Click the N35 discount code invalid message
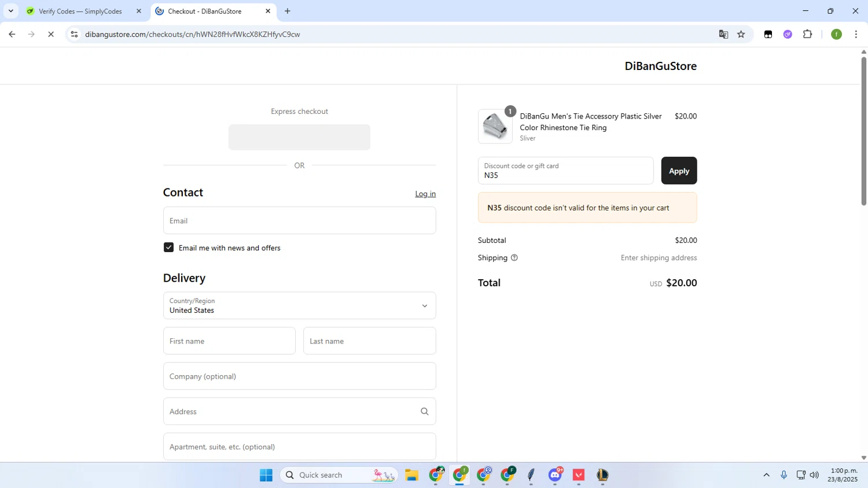 tap(587, 208)
